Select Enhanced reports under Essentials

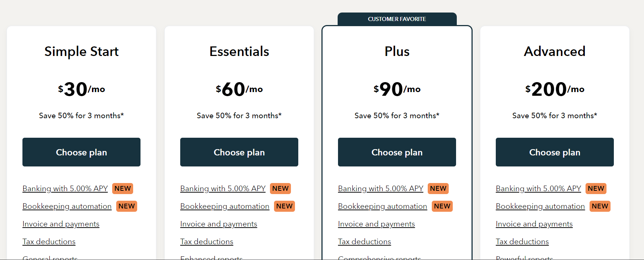tap(211, 258)
